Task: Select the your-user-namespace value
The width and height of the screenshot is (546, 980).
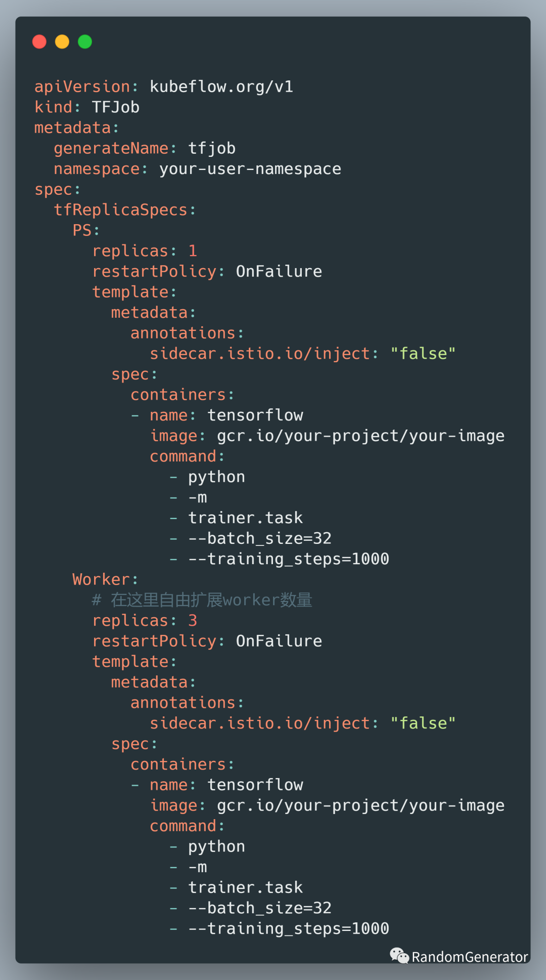Action: pyautogui.click(x=250, y=169)
